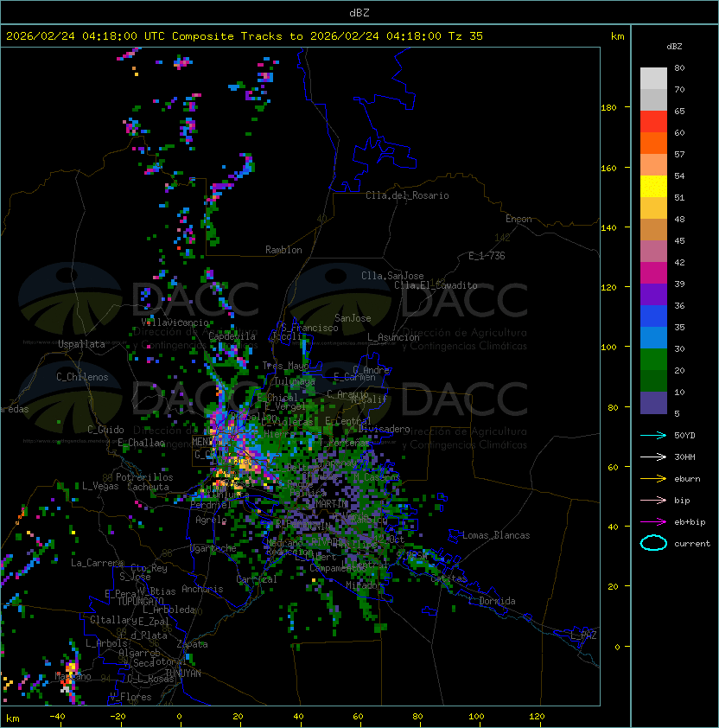Pick the purple swatch in the dBZ scale
The image size is (719, 728).
[653, 295]
